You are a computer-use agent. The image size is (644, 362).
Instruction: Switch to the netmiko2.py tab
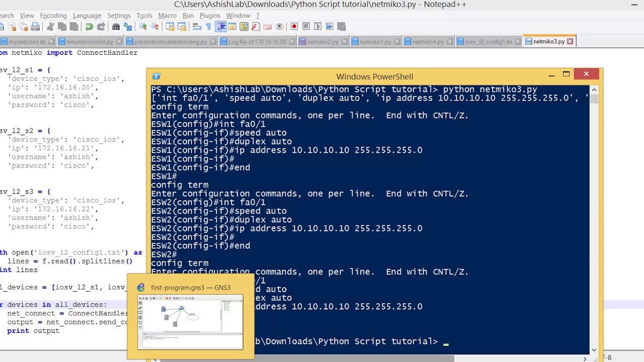pyautogui.click(x=323, y=42)
